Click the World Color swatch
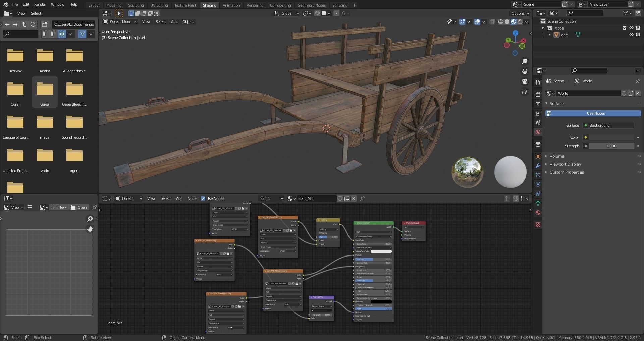Screen dimensions: 644x341 pyautogui.click(x=611, y=137)
